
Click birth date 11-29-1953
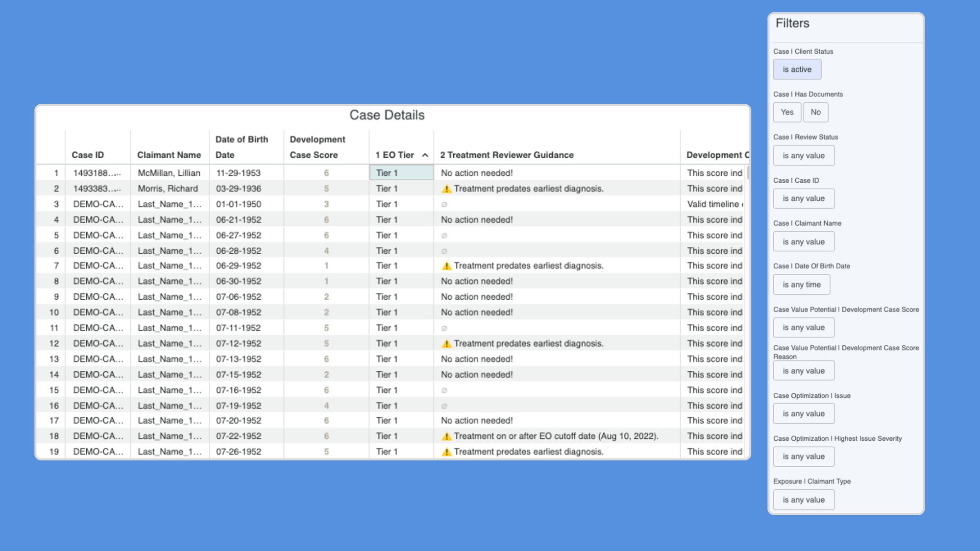238,173
